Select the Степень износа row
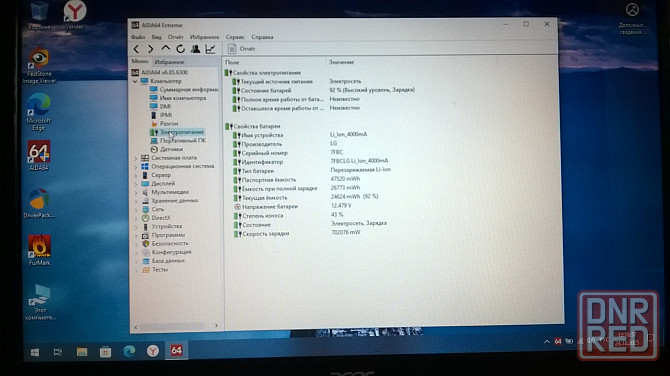Viewport: 670px width, 376px height. (289, 215)
